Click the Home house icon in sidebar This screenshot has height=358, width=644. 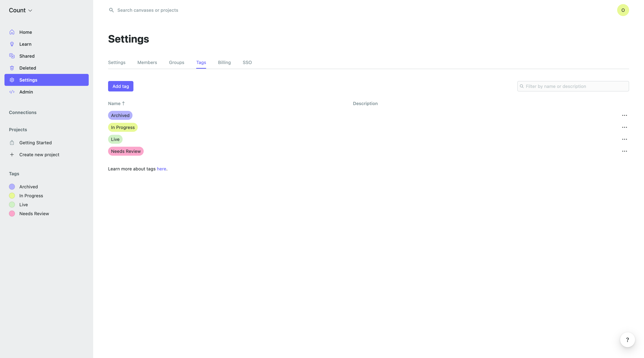[12, 32]
